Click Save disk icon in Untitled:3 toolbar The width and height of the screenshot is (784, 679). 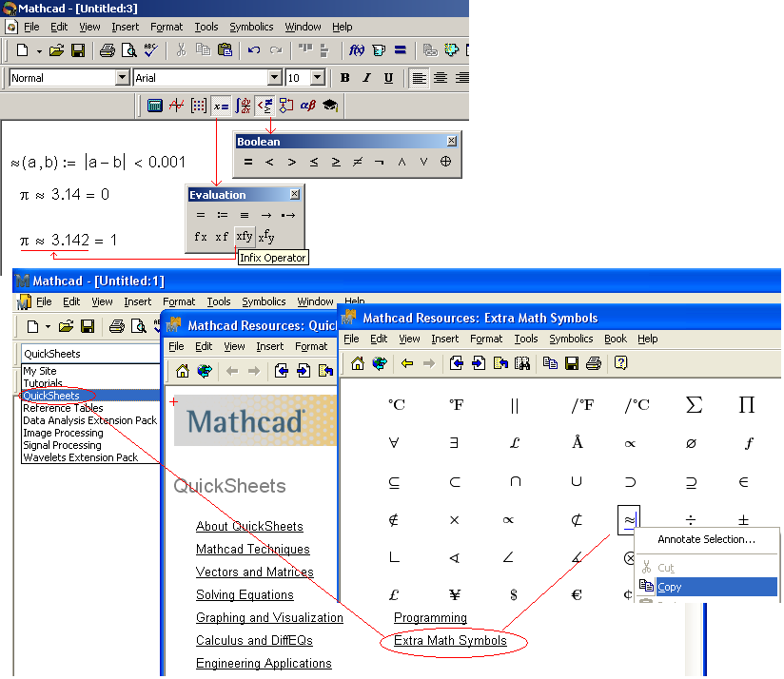pyautogui.click(x=78, y=50)
